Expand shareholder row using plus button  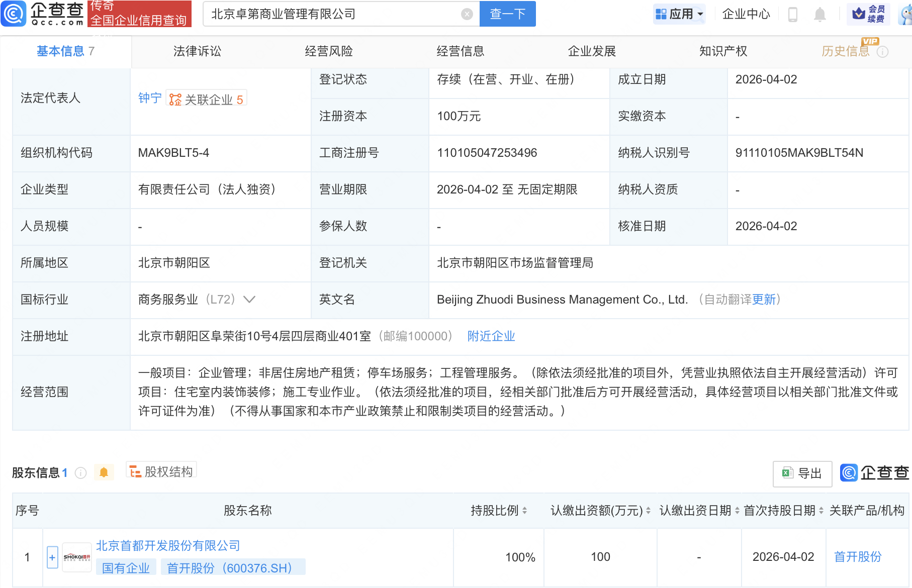tap(52, 557)
